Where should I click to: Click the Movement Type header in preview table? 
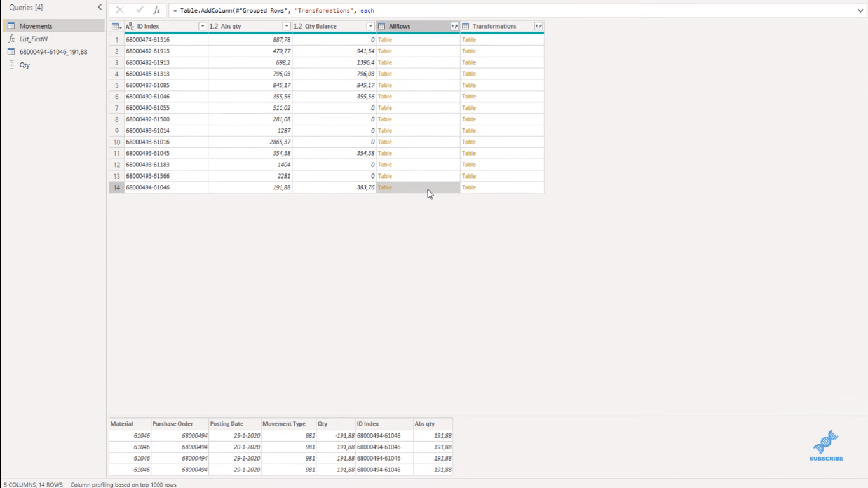point(288,424)
